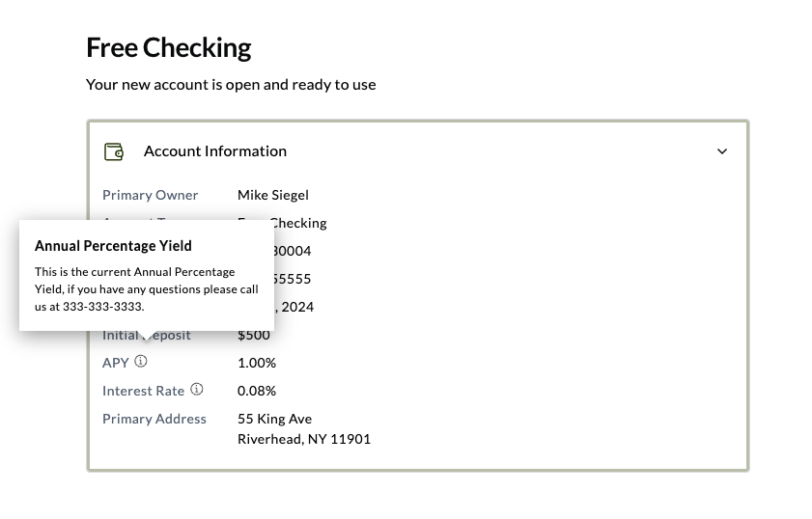Image resolution: width=812 pixels, height=519 pixels.
Task: Collapse the Account Information chevron
Action: (x=722, y=151)
